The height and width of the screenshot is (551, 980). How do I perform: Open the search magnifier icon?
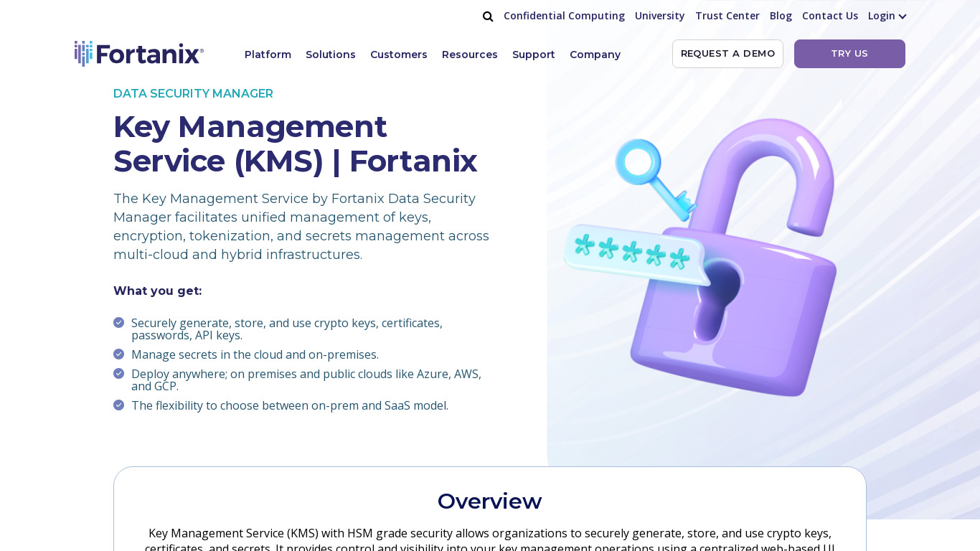[x=488, y=16]
